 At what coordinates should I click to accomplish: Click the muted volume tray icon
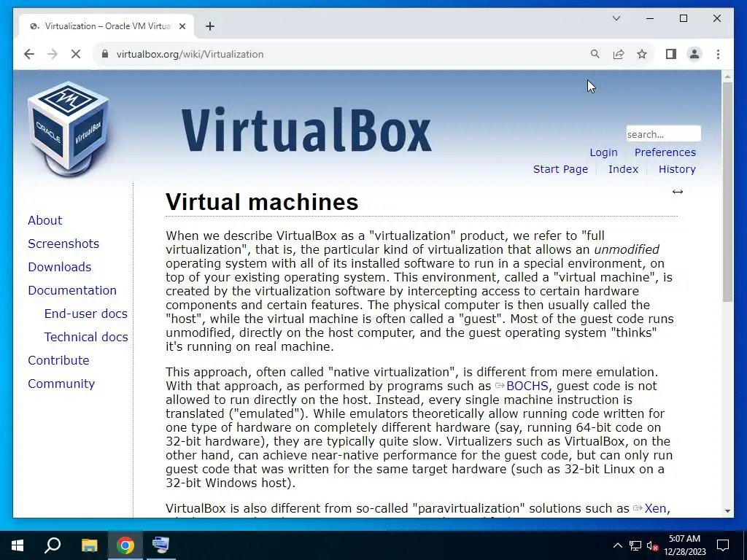tap(652, 545)
